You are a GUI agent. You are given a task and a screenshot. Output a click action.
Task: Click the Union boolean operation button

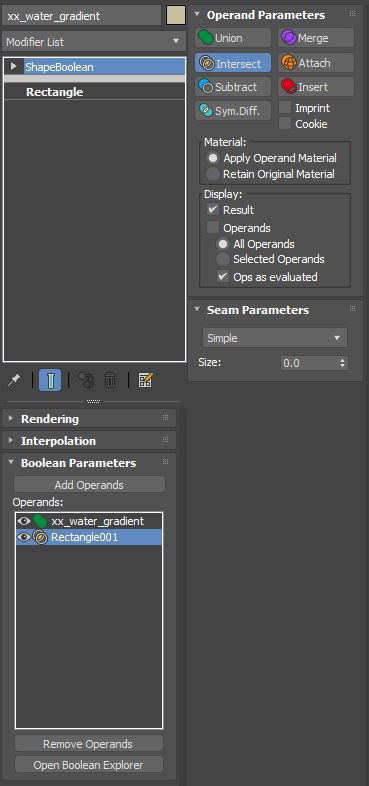(233, 38)
